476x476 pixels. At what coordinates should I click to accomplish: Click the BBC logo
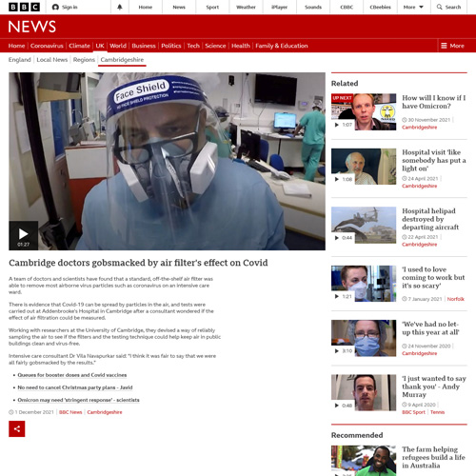coord(24,7)
